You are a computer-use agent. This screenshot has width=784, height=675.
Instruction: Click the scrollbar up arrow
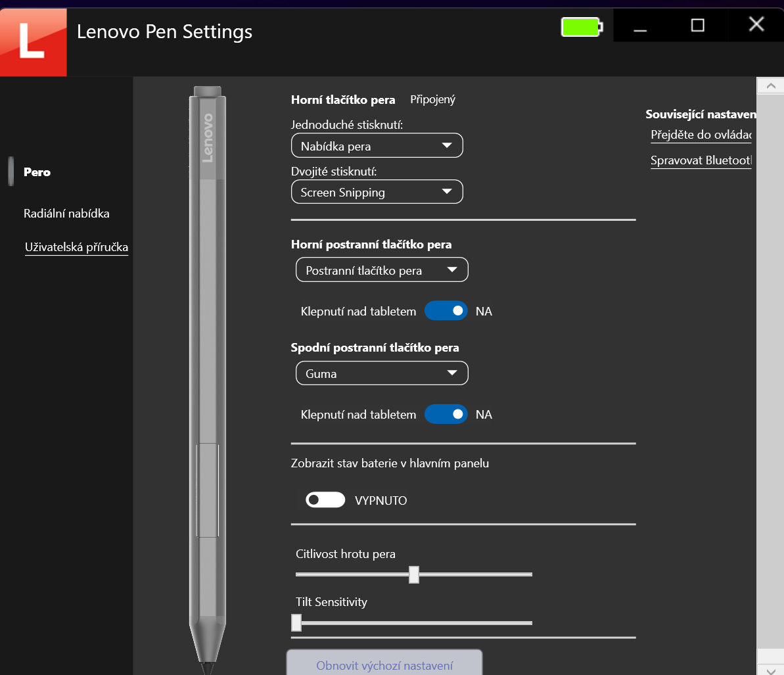[x=770, y=86]
